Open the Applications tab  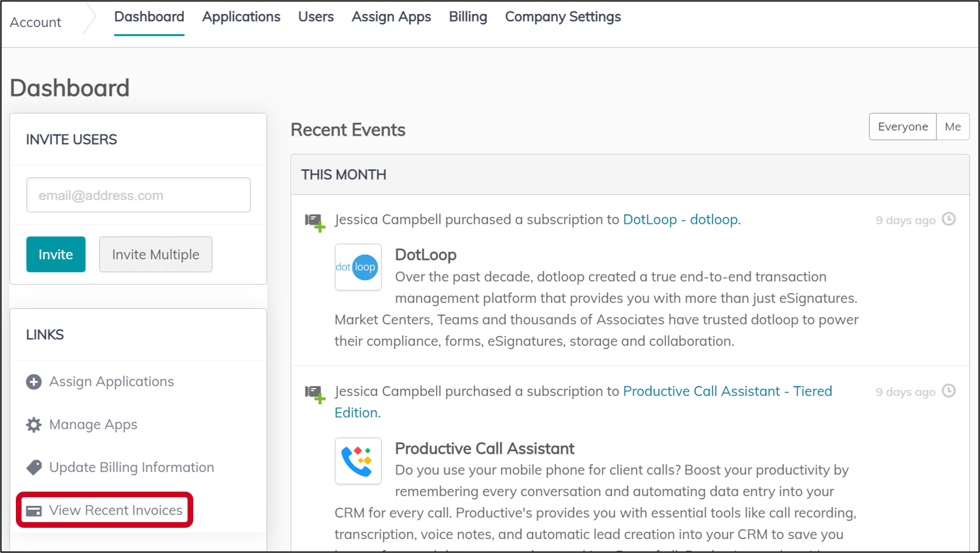pyautogui.click(x=241, y=17)
